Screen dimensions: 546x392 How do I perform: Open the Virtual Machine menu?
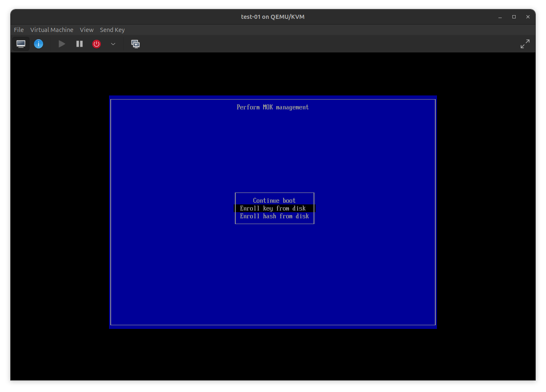[52, 29]
